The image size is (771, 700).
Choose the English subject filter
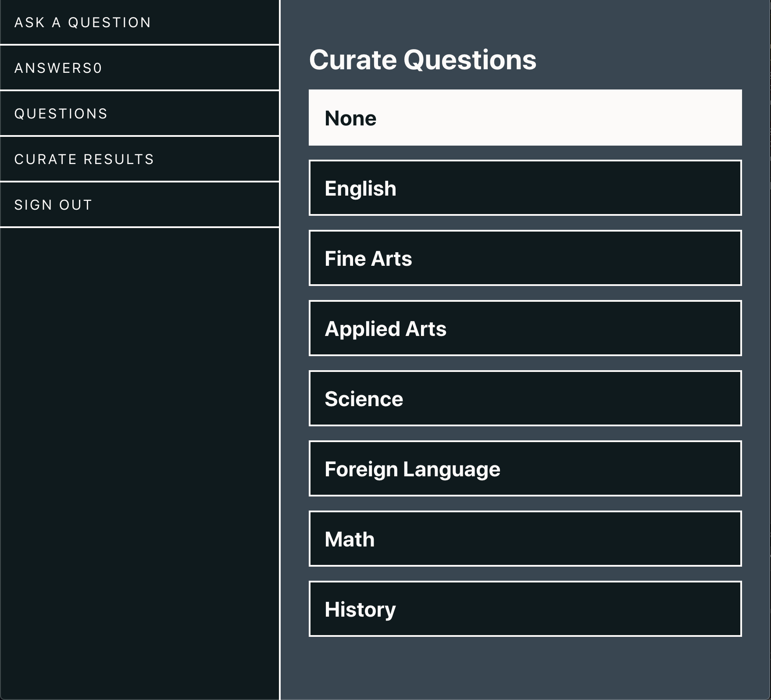click(525, 188)
